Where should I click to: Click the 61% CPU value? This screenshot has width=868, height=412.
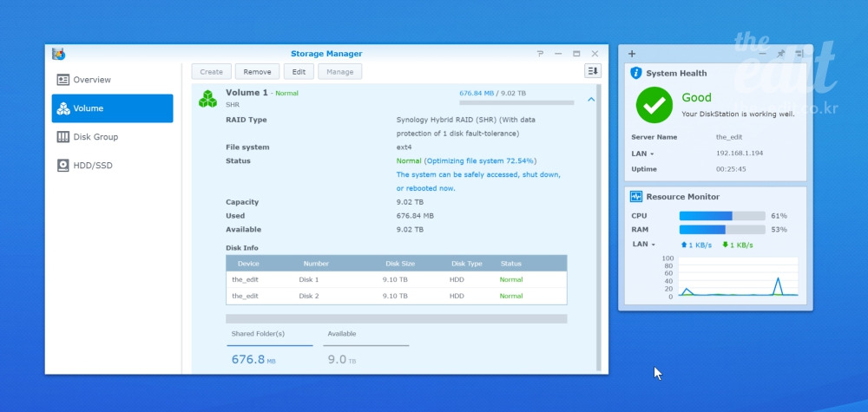point(779,216)
